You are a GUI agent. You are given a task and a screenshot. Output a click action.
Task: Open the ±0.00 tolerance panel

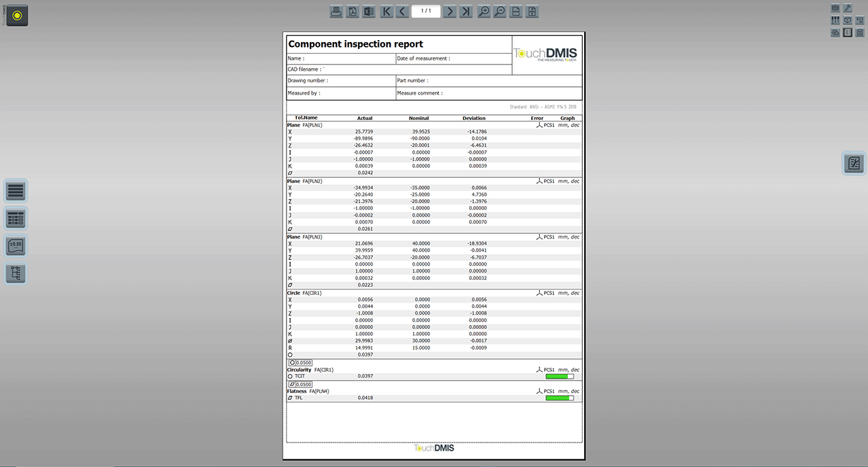point(16,245)
